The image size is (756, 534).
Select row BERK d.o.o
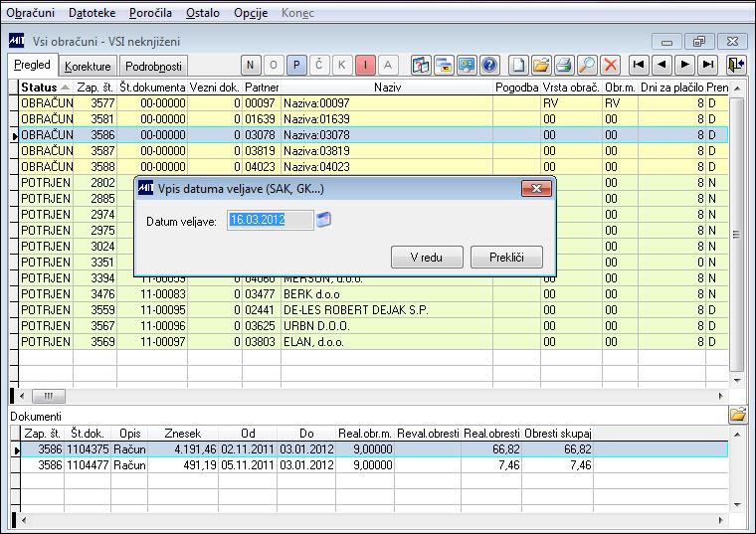[x=374, y=294]
